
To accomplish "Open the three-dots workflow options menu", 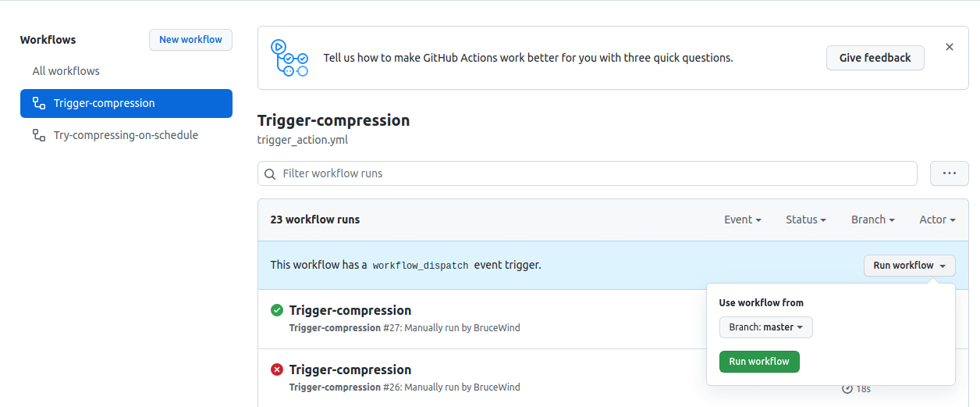I will (950, 173).
